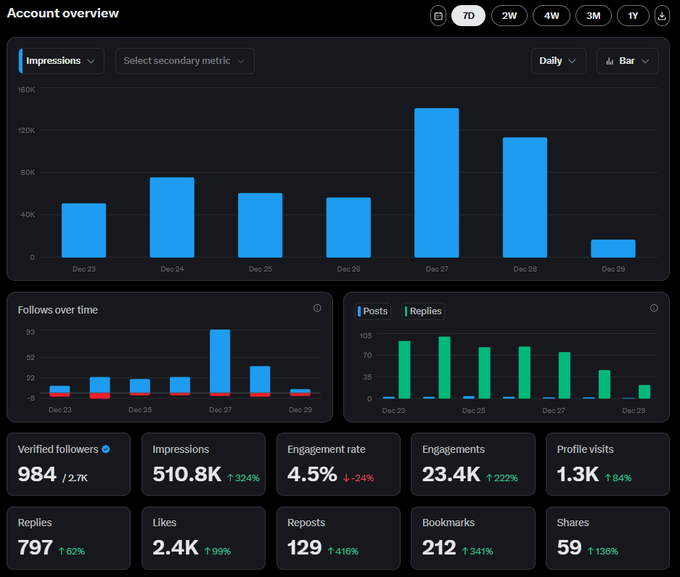
Task: Expand the Select secondary metric dropdown
Action: click(185, 61)
